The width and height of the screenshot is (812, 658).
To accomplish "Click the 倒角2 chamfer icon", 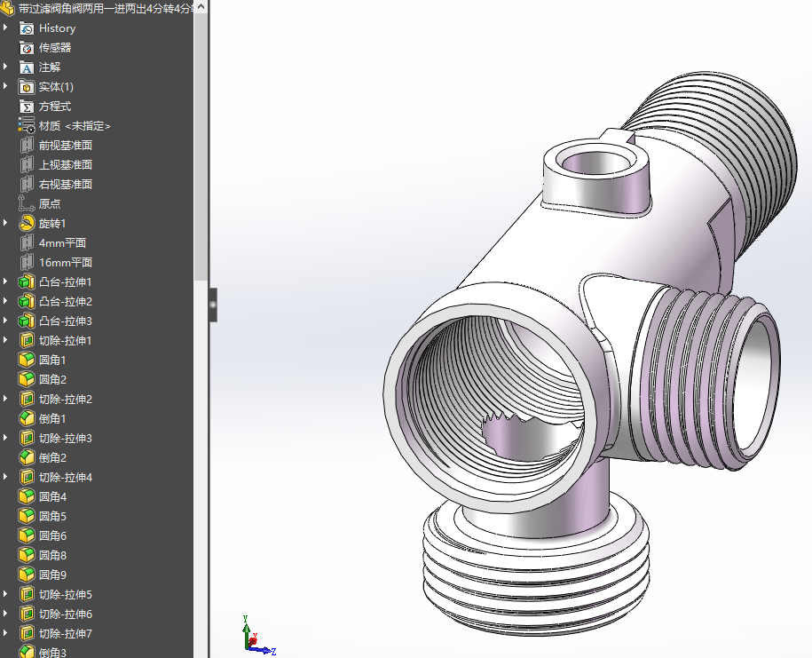I will [x=27, y=458].
